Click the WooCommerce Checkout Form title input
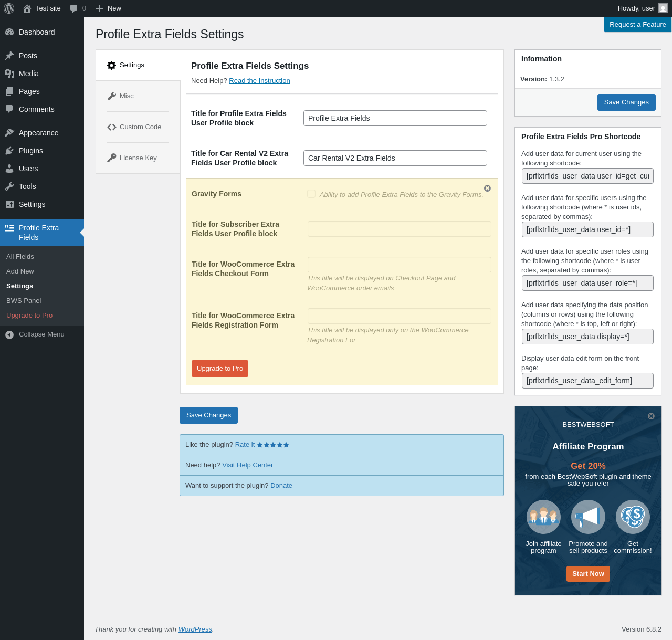The image size is (672, 640). (x=400, y=265)
